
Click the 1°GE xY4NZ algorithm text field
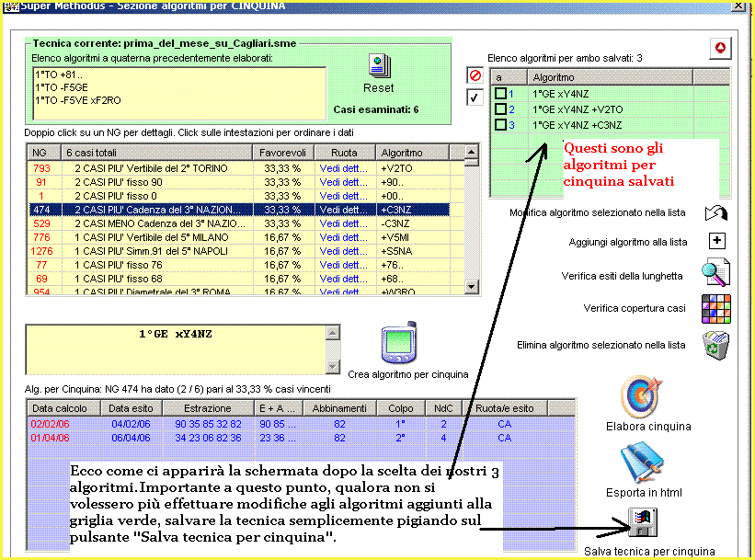[177, 349]
